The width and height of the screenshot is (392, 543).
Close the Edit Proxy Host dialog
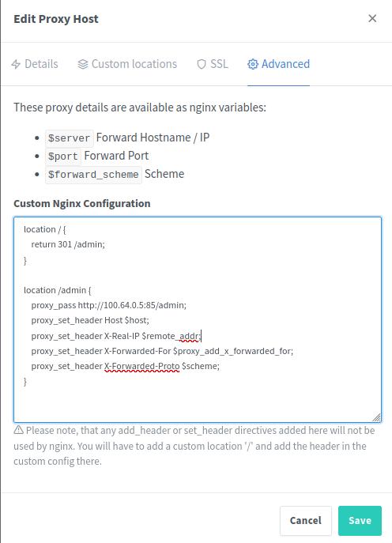372,18
